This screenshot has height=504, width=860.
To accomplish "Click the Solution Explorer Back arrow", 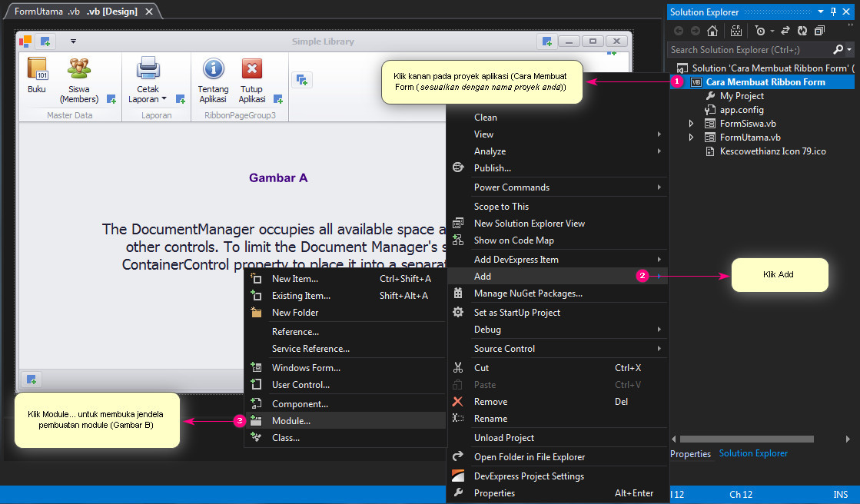I will tap(679, 31).
